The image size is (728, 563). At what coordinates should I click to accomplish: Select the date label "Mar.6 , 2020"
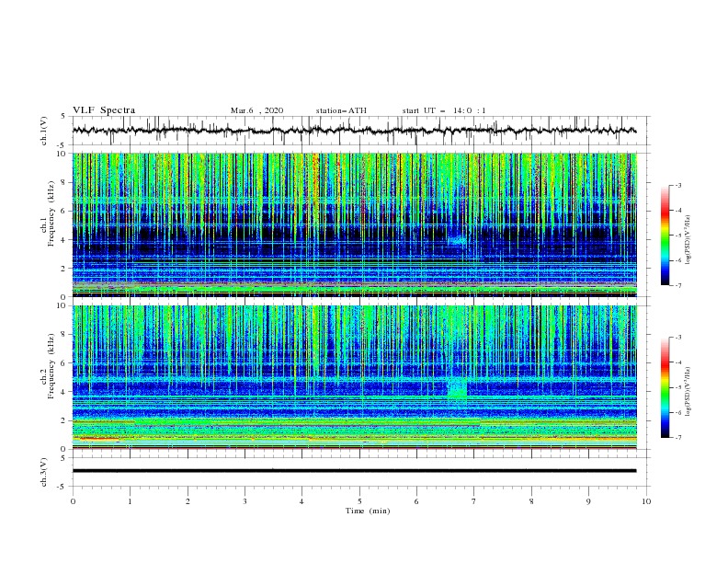click(256, 110)
